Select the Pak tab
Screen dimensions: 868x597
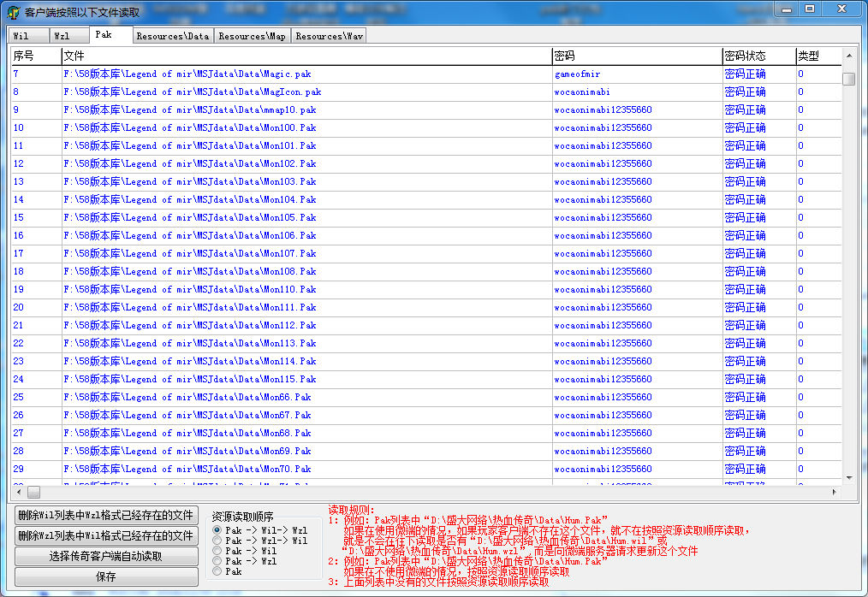point(111,34)
